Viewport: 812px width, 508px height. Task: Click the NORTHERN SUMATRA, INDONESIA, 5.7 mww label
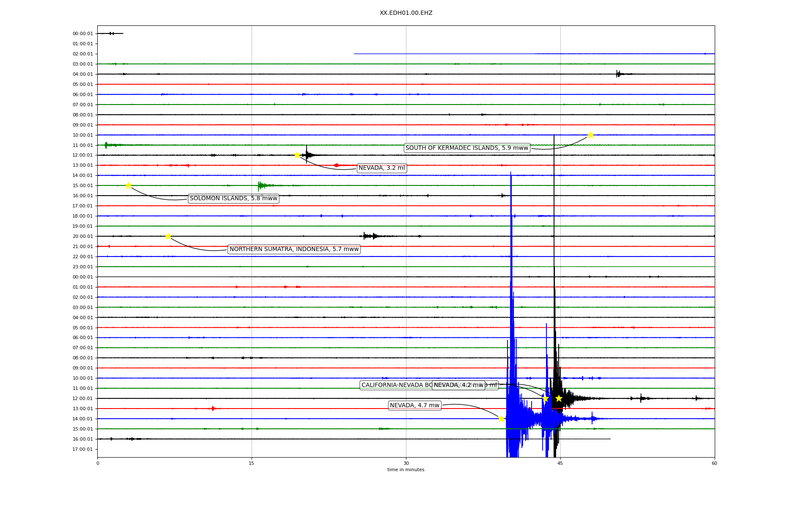(x=294, y=249)
